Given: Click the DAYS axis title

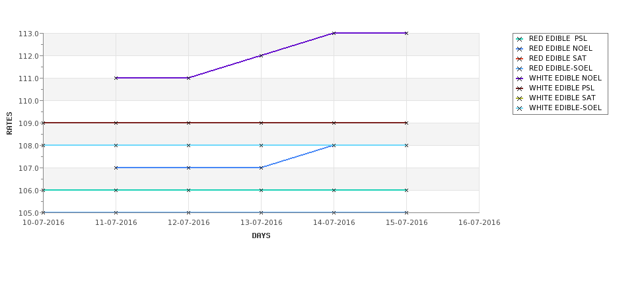Looking at the screenshot, I should pos(261,236).
